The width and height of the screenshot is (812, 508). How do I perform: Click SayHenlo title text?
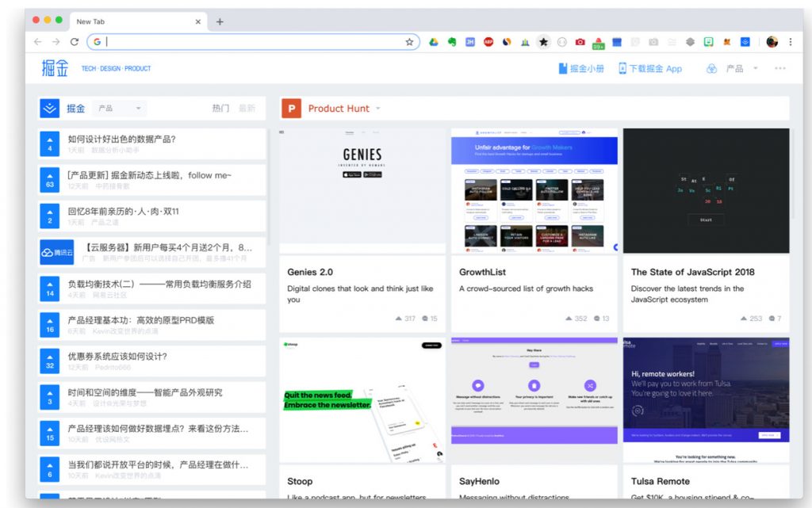479,481
